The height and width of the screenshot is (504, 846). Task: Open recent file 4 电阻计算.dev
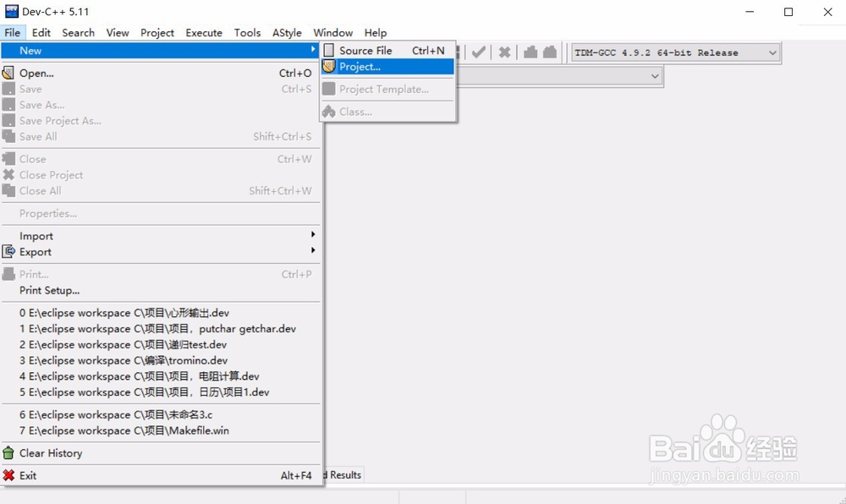point(160,376)
